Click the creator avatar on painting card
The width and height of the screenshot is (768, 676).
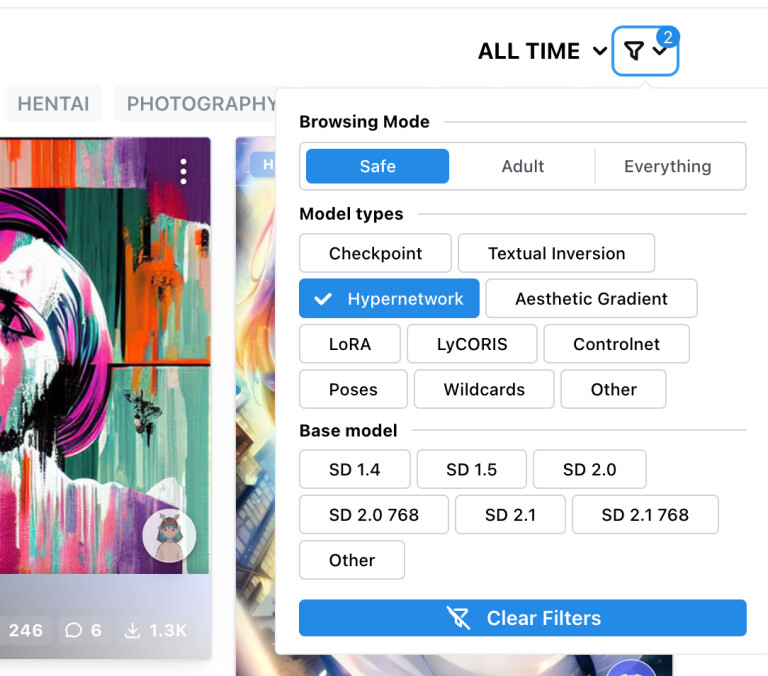point(169,535)
